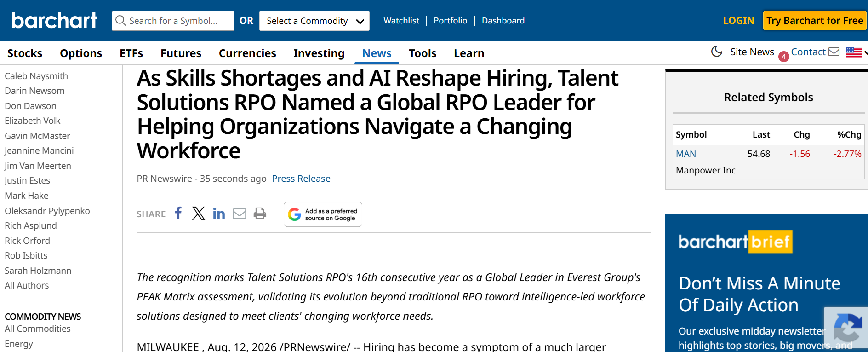Open the MAN symbol link
Image resolution: width=868 pixels, height=352 pixels.
[x=686, y=154]
